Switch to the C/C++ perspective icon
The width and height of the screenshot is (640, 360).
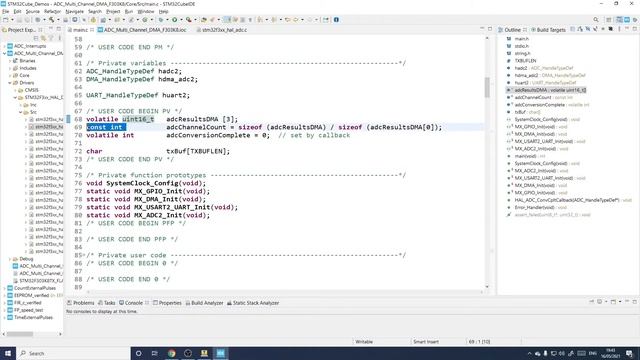619,20
